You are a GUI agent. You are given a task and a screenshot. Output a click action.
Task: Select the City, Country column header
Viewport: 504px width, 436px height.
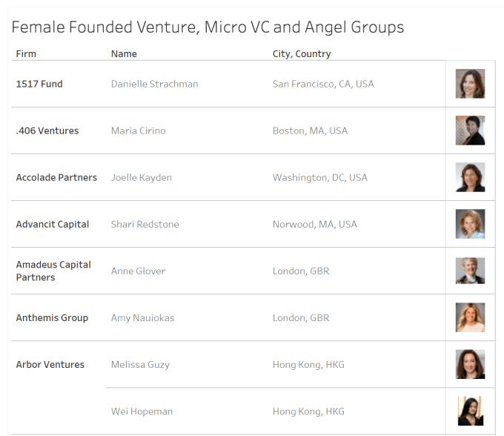click(x=302, y=54)
